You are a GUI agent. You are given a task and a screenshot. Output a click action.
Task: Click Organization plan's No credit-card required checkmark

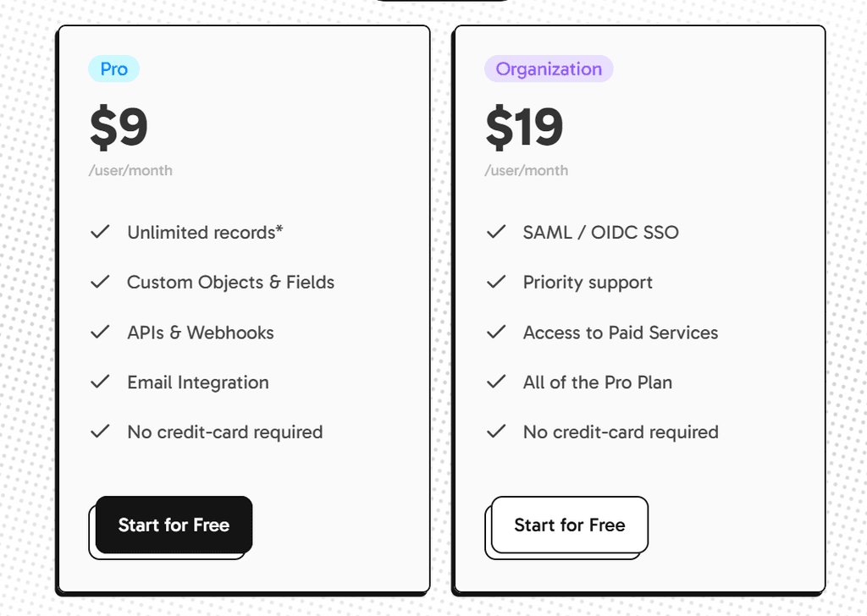[496, 432]
